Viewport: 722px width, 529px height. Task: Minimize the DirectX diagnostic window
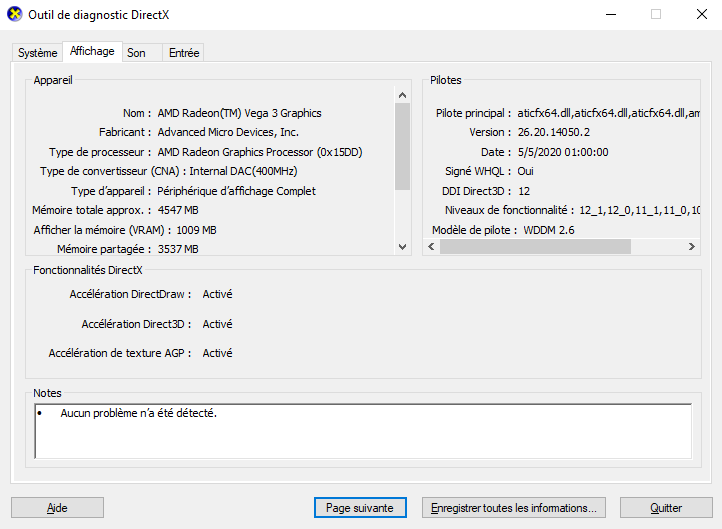[x=611, y=15]
